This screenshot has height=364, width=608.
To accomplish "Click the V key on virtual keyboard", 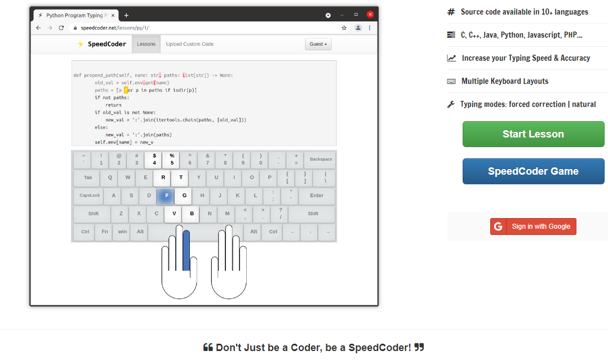I will [174, 214].
